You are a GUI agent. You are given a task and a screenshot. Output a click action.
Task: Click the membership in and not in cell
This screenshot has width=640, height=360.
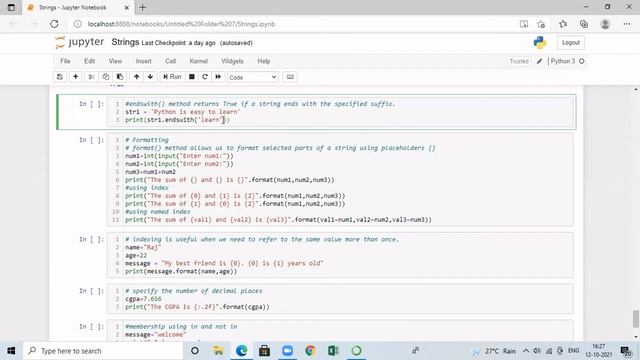(x=340, y=331)
